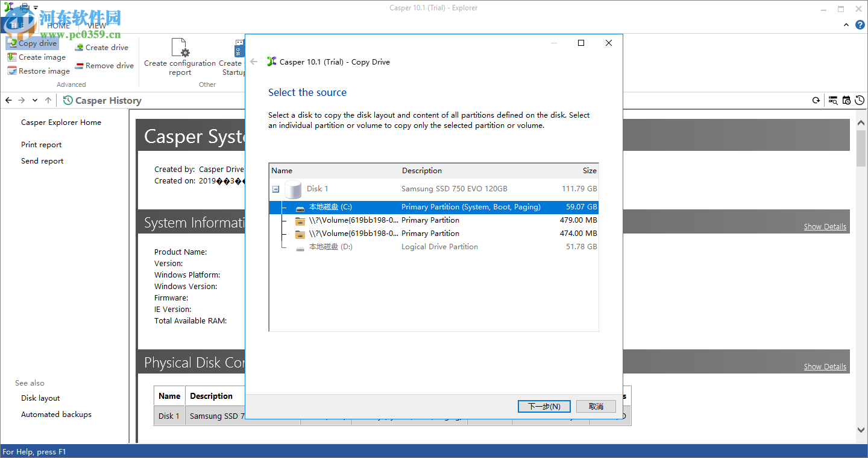Open the Restore image tool

[39, 71]
